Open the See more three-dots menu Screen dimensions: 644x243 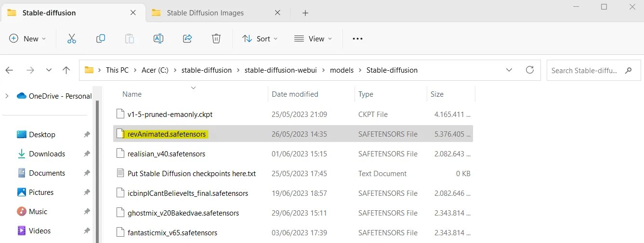357,38
